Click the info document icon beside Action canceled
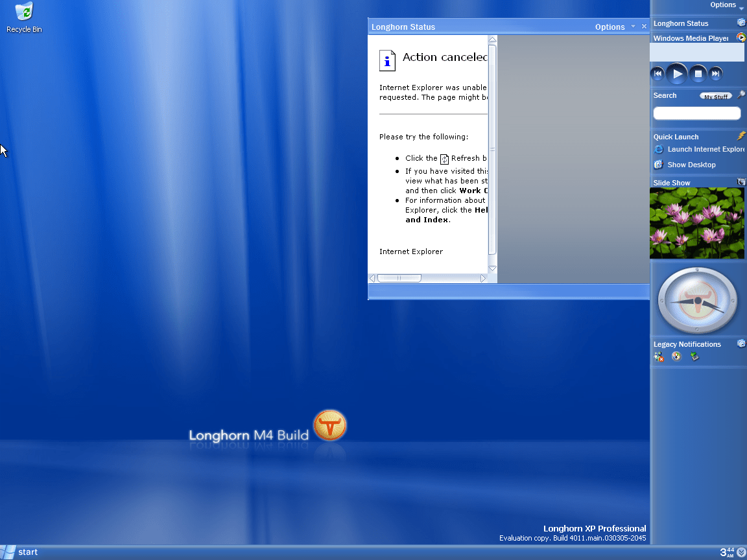This screenshot has height=560, width=747. [387, 60]
